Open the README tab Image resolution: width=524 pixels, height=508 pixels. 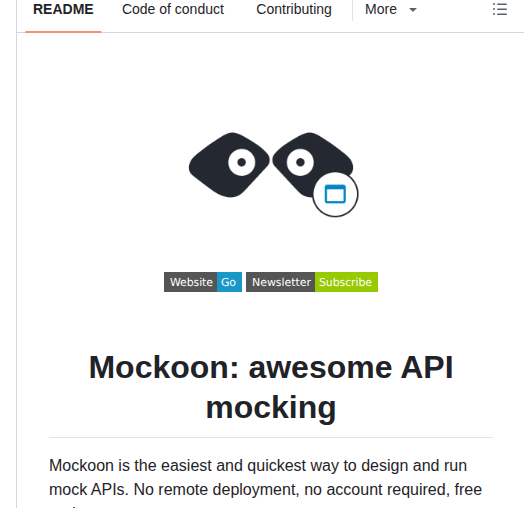click(63, 10)
